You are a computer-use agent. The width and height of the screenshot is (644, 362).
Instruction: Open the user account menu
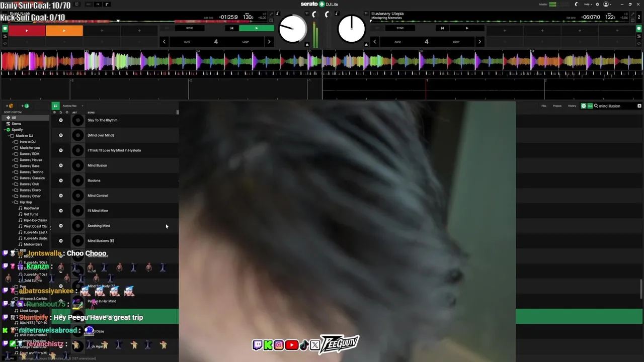607,5
